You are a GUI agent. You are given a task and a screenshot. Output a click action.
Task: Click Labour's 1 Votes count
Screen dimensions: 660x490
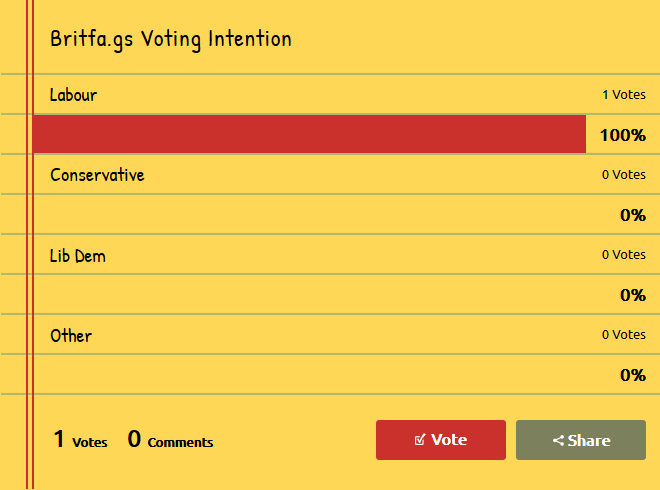click(x=624, y=95)
